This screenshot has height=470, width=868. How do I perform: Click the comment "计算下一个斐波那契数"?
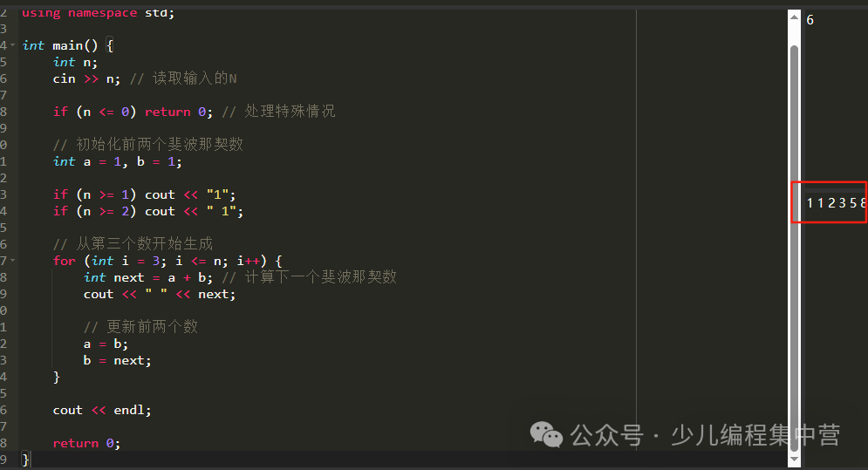tap(320, 276)
